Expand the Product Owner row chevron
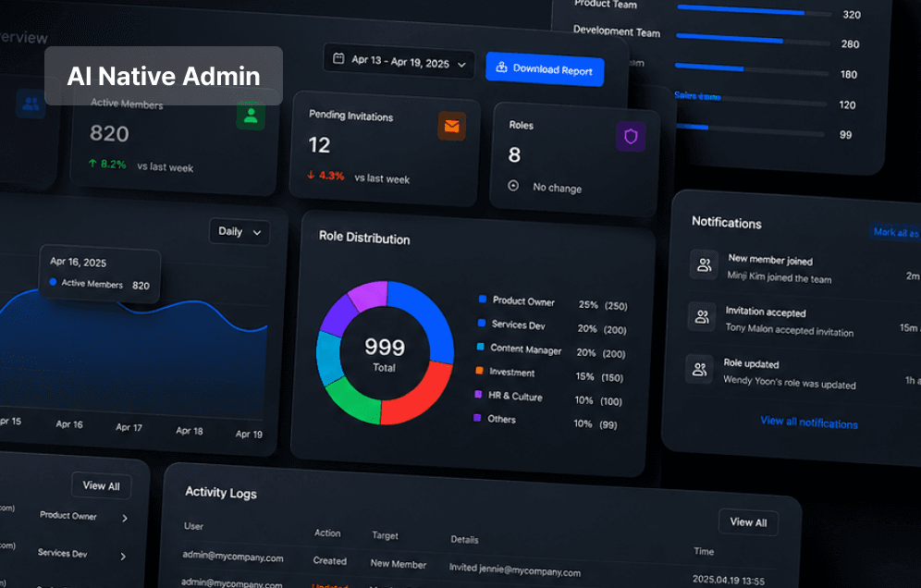The height and width of the screenshot is (588, 921). (x=125, y=518)
